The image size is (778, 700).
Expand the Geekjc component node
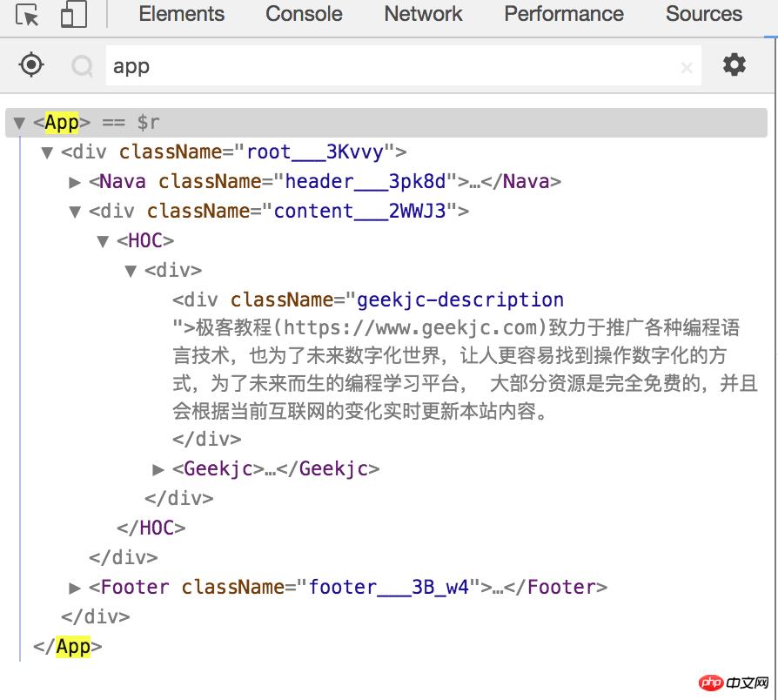(x=158, y=468)
